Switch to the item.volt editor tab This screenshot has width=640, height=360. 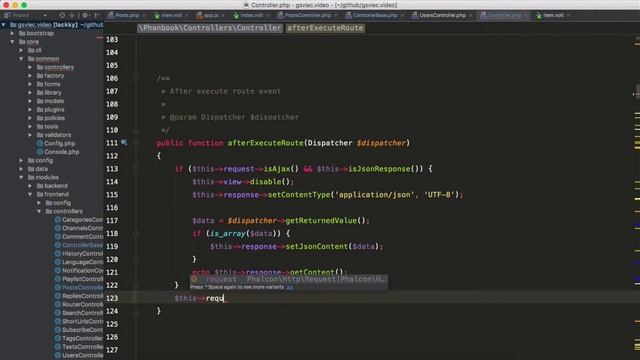[x=553, y=15]
